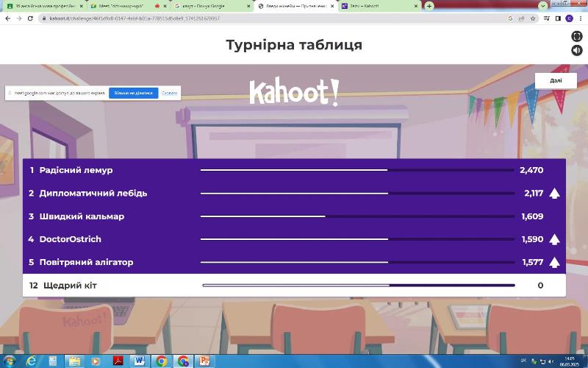Open the Windows Start menu
Screen dimensions: 588x368
pos(10,361)
